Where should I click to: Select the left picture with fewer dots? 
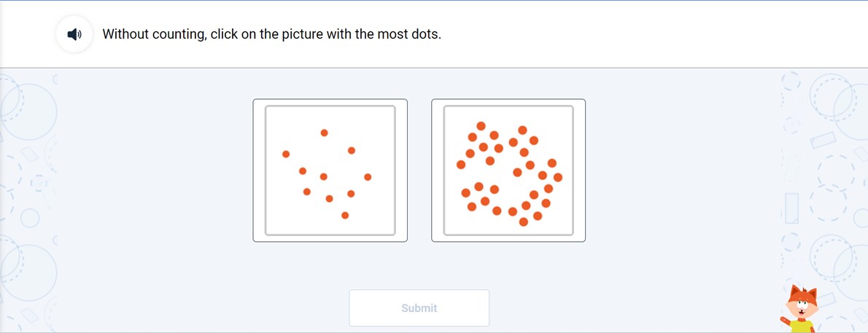coord(330,170)
